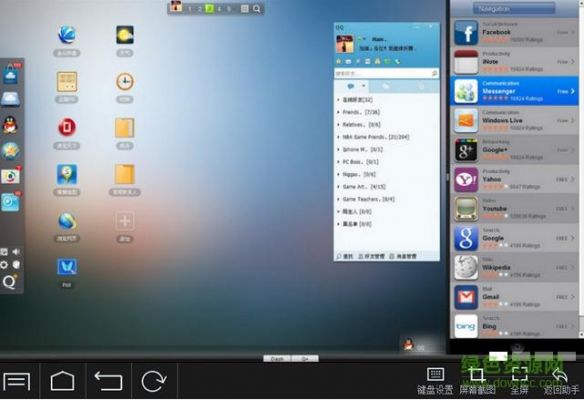Click the search magnifier in top desktop bar
This screenshot has height=400, width=584.
[257, 8]
